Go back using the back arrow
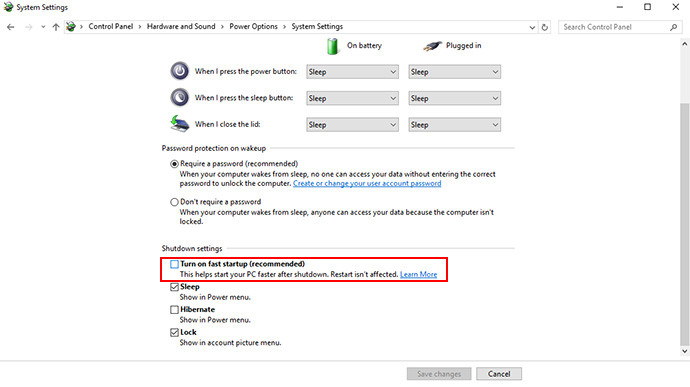Image resolution: width=690 pixels, height=387 pixels. pyautogui.click(x=11, y=27)
